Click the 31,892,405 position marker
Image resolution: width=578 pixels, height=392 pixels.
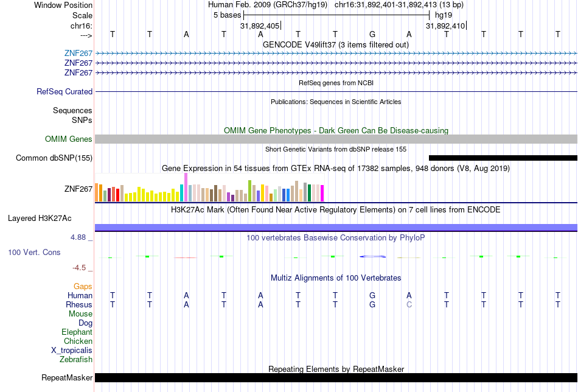tap(260, 26)
